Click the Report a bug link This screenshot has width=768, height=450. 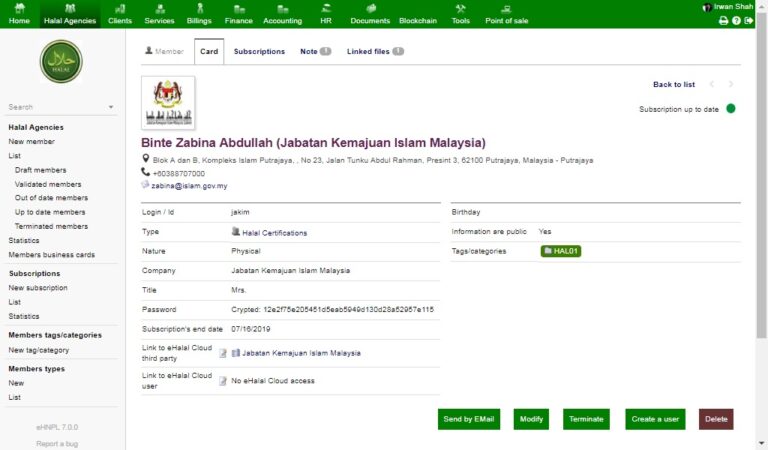point(57,444)
